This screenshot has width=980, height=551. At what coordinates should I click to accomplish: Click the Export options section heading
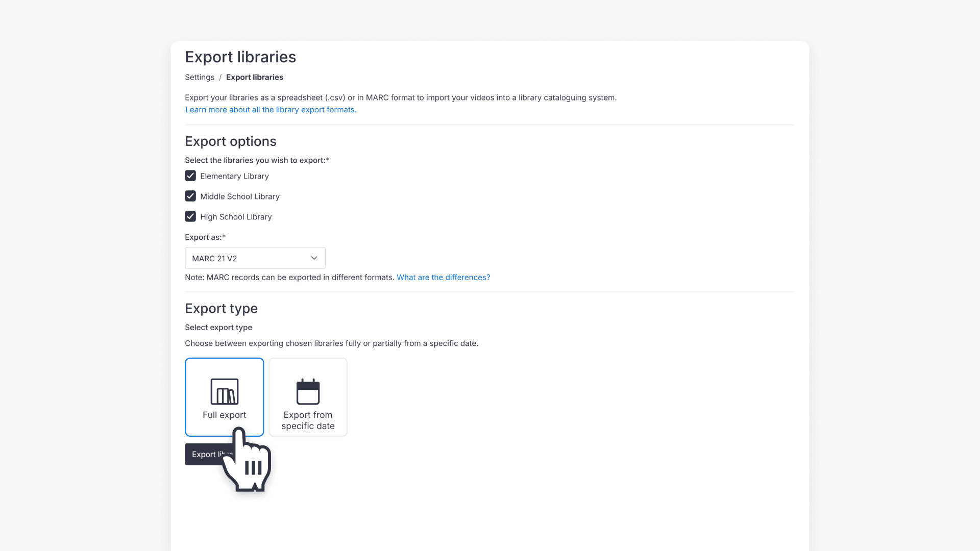[231, 141]
